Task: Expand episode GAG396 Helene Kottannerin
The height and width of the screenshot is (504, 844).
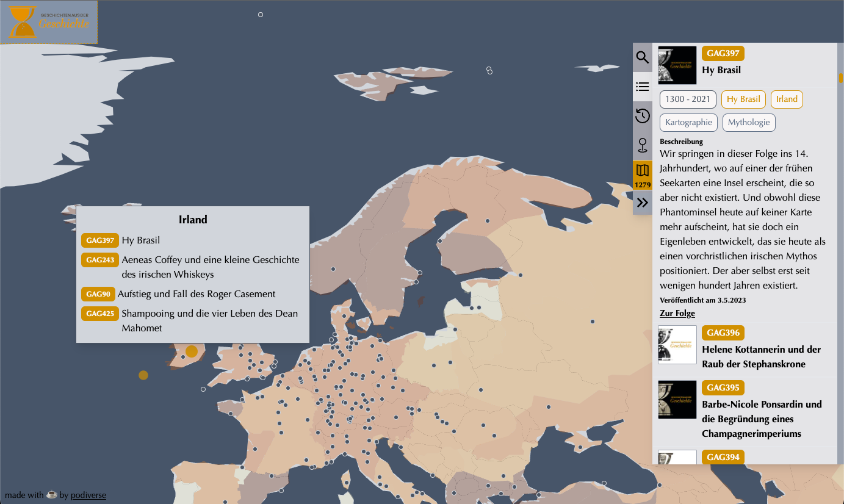Action: tap(760, 356)
